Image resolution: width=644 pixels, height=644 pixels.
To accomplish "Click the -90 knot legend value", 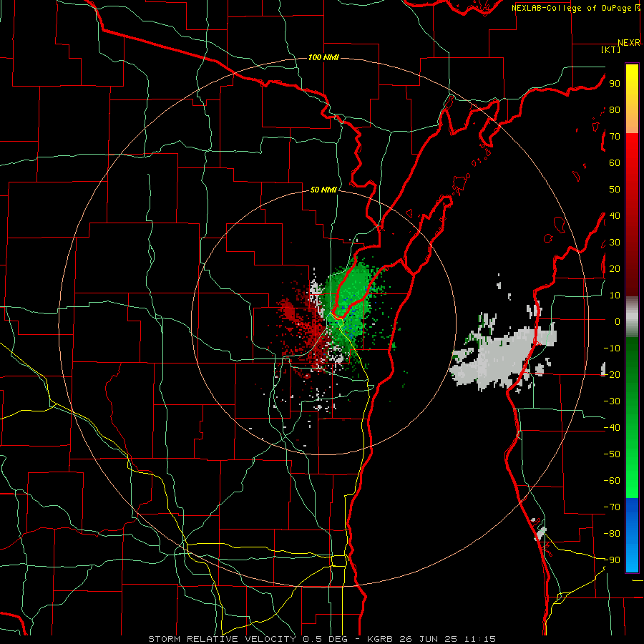I will 612,560.
